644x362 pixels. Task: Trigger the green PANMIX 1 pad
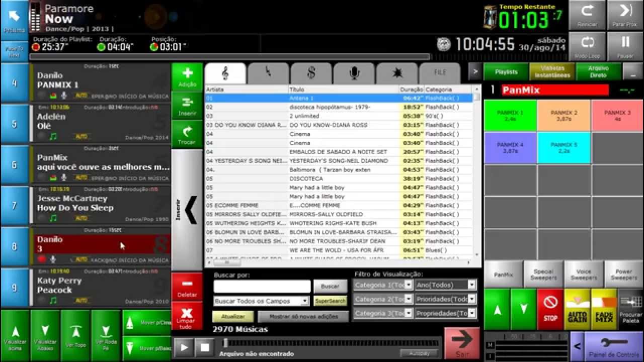click(x=510, y=116)
